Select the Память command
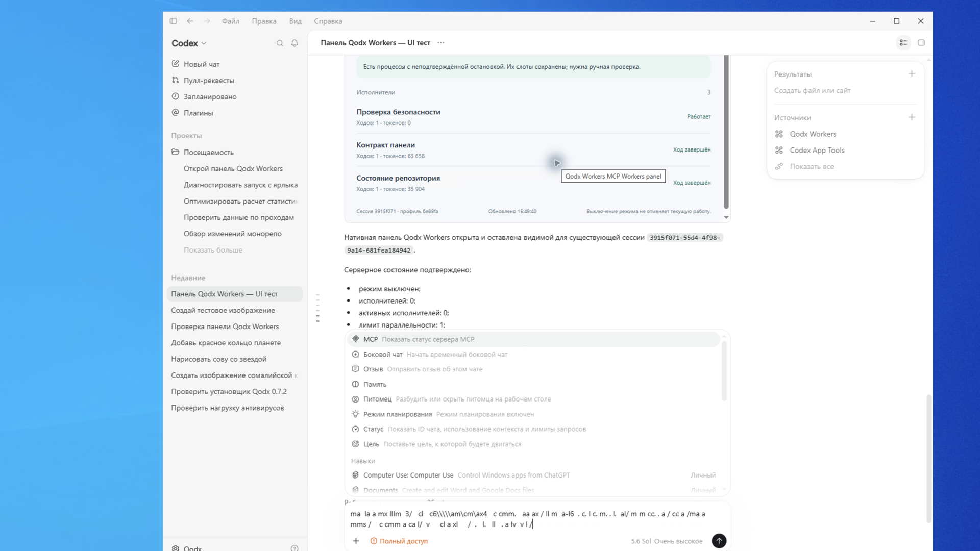This screenshot has width=980, height=551. tap(534, 384)
